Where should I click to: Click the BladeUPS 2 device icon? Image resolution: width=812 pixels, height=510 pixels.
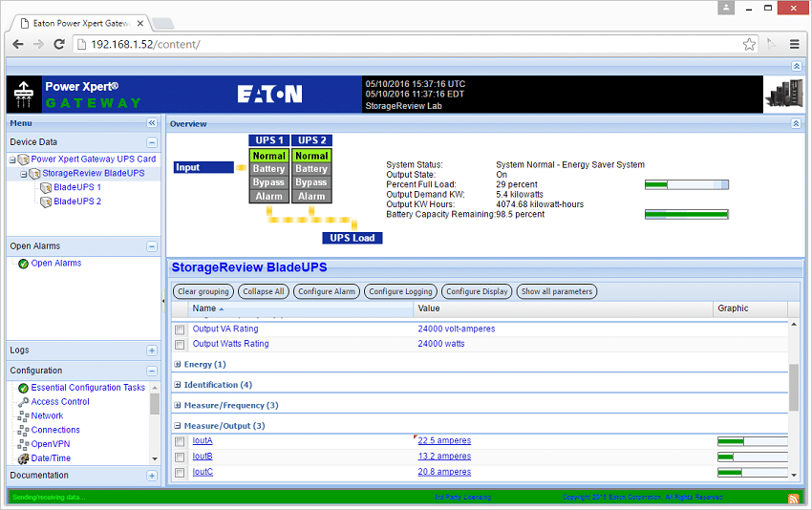[46, 202]
